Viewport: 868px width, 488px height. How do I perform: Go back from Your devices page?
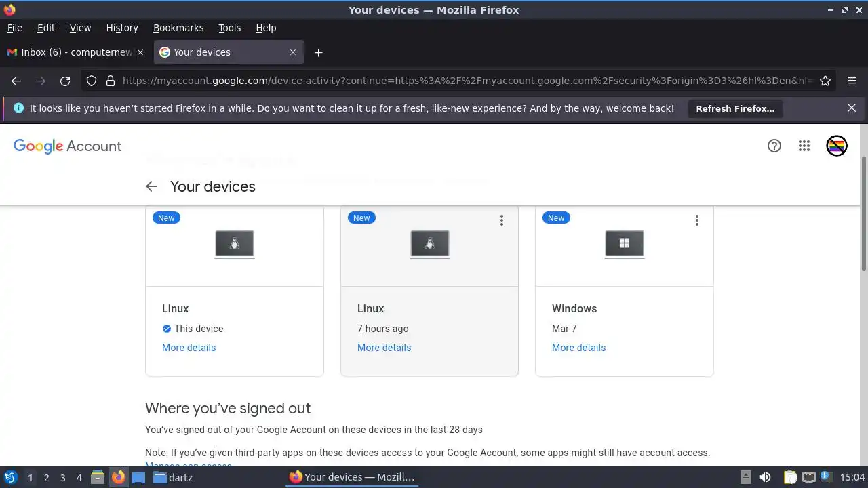(151, 186)
